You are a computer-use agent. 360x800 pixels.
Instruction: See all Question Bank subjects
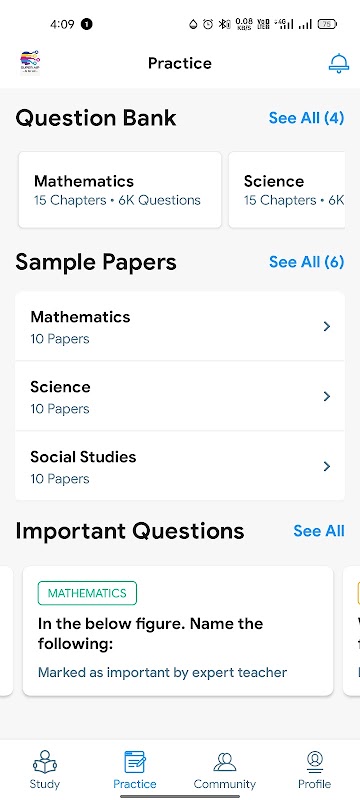pos(306,118)
